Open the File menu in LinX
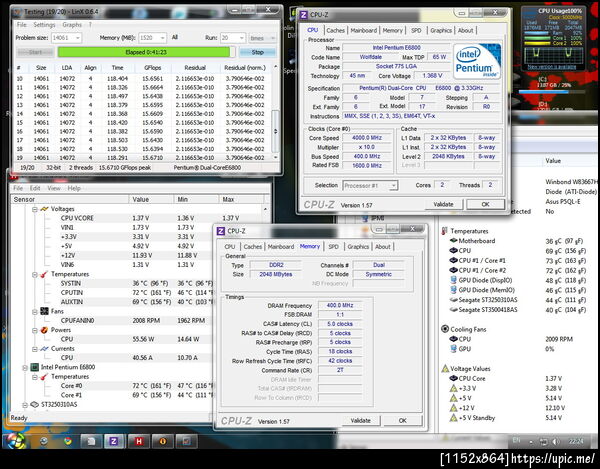Image resolution: width=600 pixels, height=469 pixels. tap(22, 24)
